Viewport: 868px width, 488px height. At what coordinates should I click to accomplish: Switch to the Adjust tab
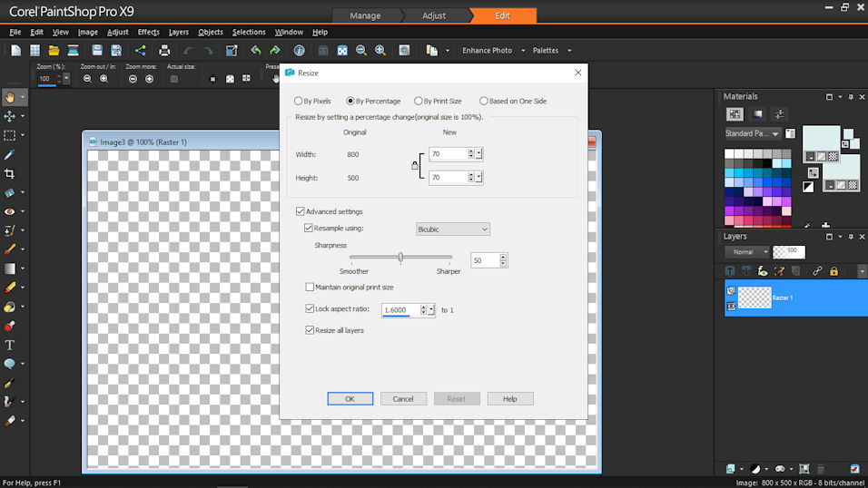[x=434, y=15]
